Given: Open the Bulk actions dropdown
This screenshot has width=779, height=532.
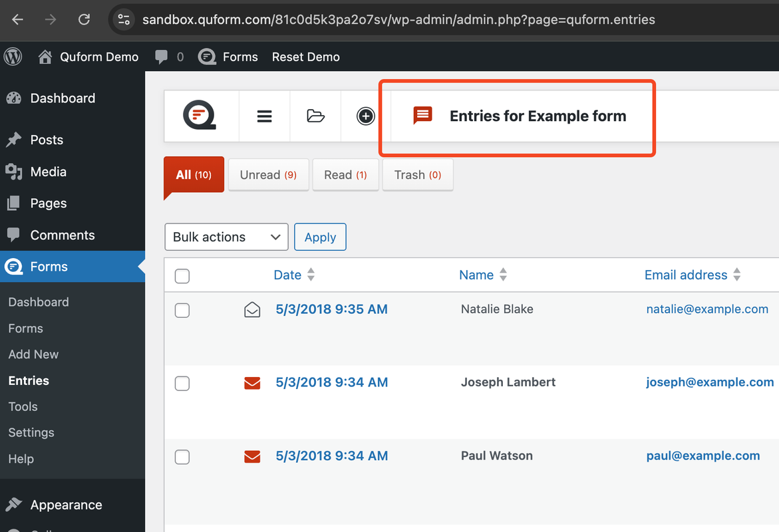Looking at the screenshot, I should coord(227,237).
